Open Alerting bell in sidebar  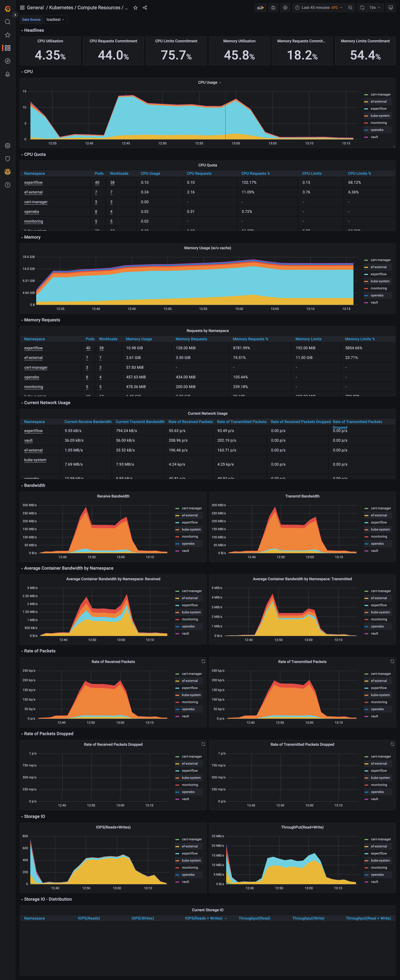point(7,74)
